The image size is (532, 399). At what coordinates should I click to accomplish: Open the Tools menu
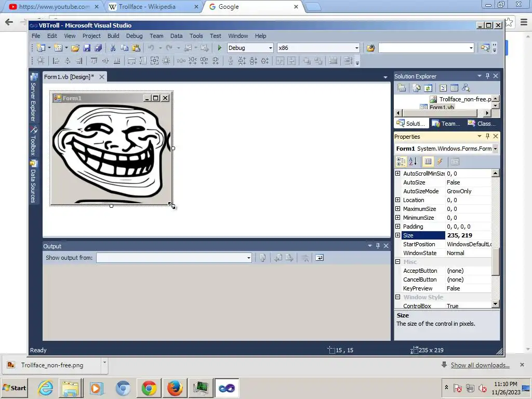(196, 36)
